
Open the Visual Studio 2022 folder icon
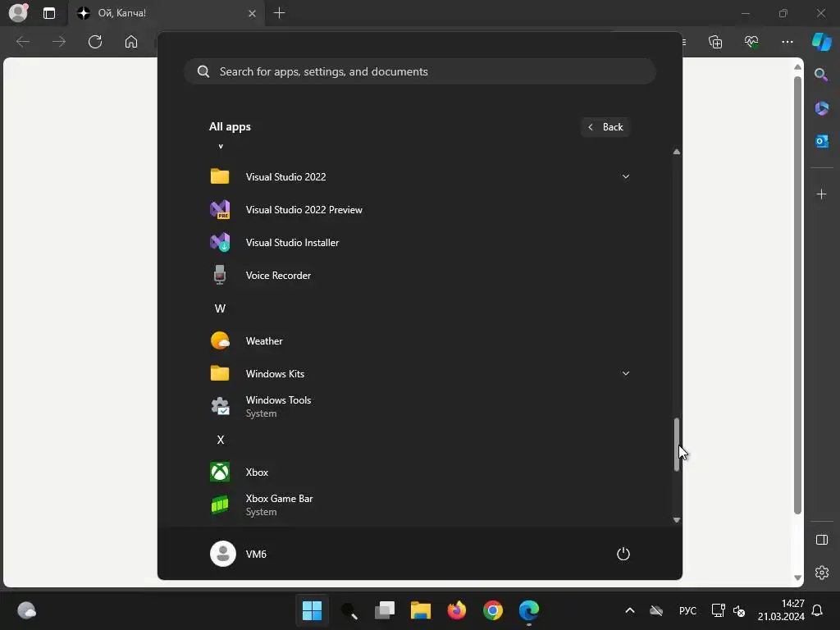click(x=220, y=177)
